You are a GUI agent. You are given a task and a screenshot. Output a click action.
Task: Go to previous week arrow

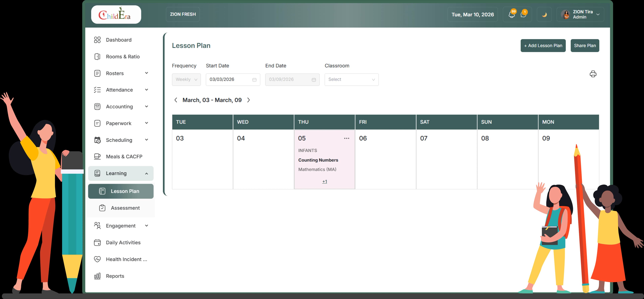pyautogui.click(x=176, y=100)
